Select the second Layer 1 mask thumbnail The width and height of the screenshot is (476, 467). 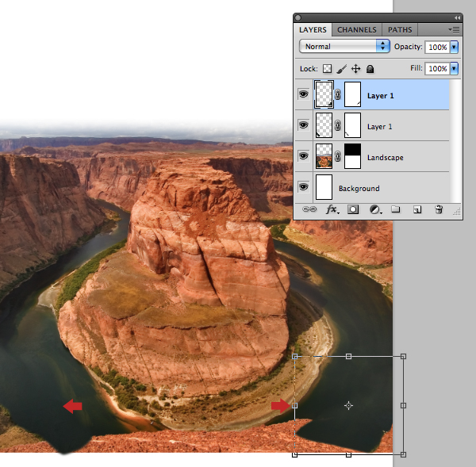[352, 125]
